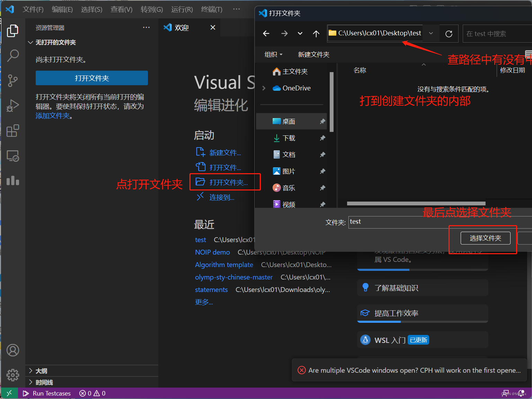Image resolution: width=532 pixels, height=399 pixels.
Task: Click the 文件夹 name input field
Action: pos(440,222)
